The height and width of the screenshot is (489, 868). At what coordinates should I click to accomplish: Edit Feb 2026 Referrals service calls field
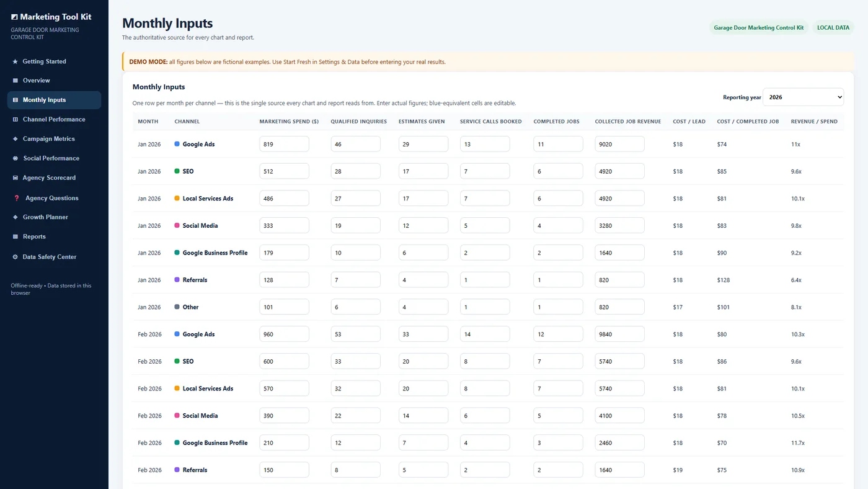click(485, 470)
